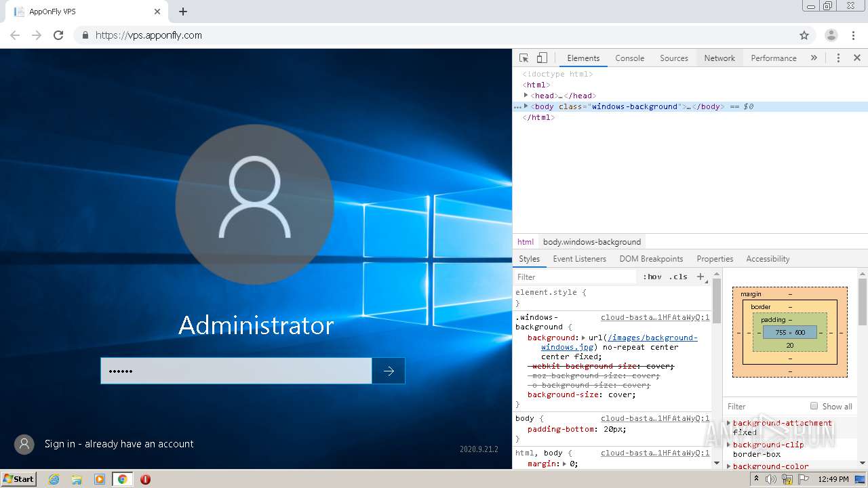Click the user avatar next to Sign in
The height and width of the screenshot is (488, 868).
(x=24, y=444)
